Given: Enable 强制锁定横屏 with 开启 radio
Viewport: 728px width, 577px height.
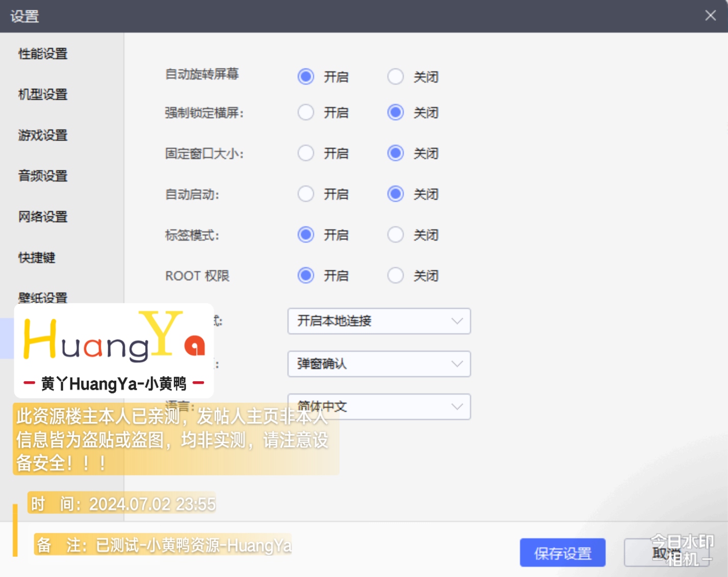Looking at the screenshot, I should [x=306, y=113].
